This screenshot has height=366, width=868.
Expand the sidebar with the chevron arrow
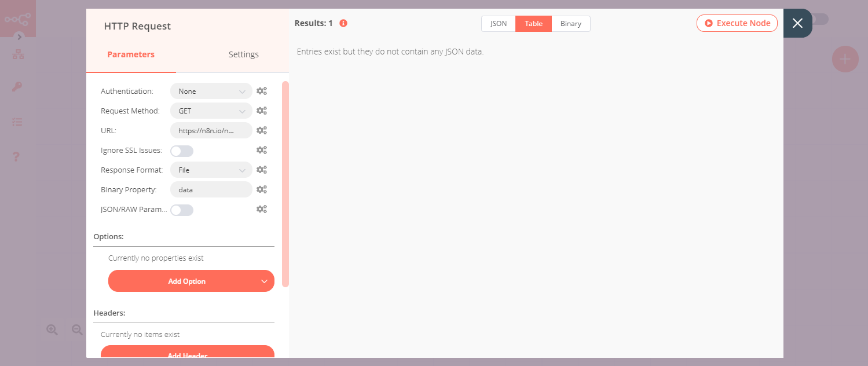pyautogui.click(x=19, y=36)
